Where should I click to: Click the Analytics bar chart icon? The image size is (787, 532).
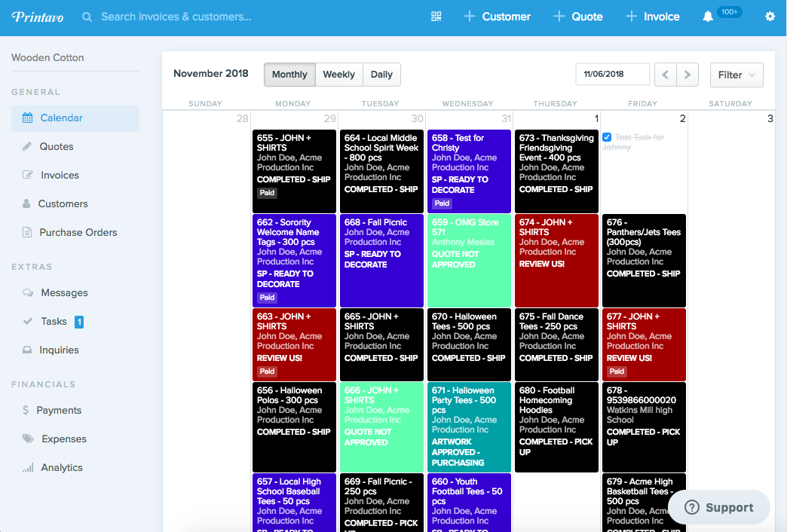click(28, 467)
